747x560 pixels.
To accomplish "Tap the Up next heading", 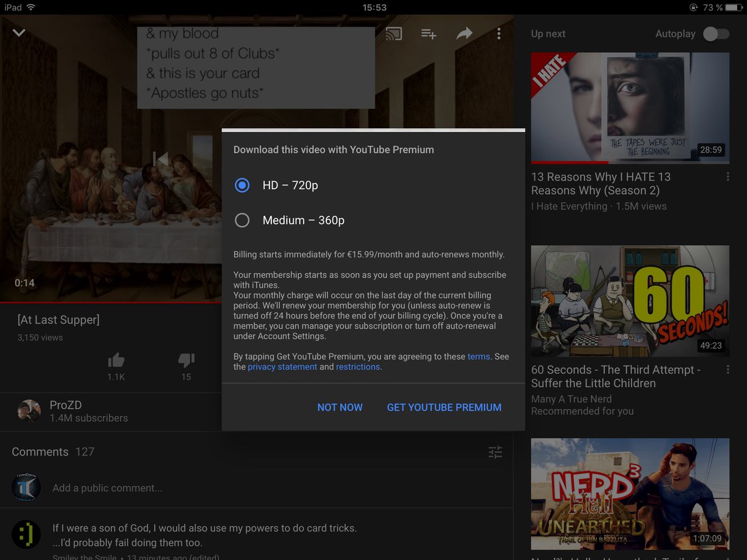I will pos(548,34).
